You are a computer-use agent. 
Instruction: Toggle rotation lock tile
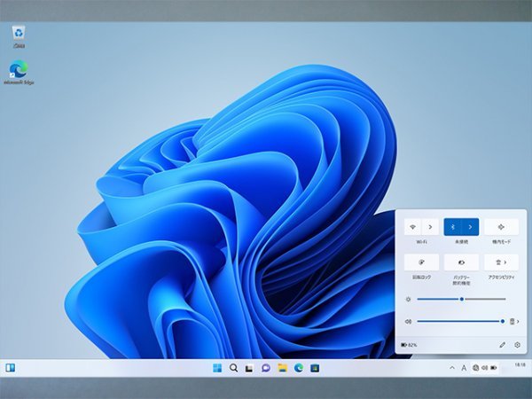421,262
